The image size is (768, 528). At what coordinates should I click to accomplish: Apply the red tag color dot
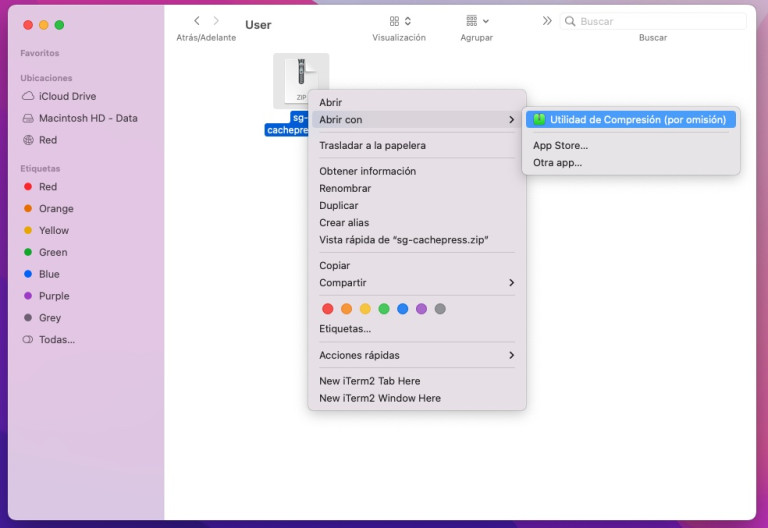pos(328,309)
